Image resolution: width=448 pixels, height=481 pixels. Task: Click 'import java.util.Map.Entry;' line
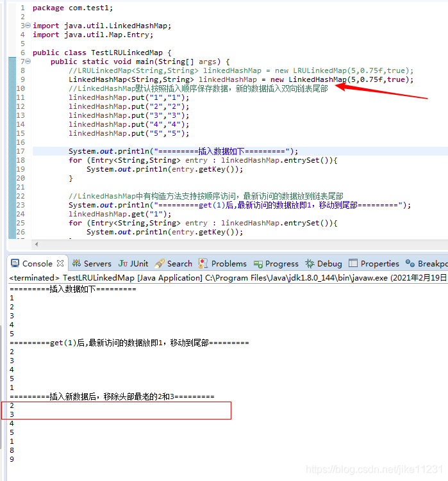(93, 35)
